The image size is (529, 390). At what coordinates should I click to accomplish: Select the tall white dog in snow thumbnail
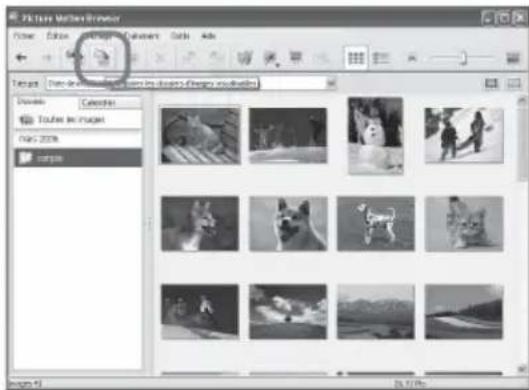click(375, 136)
